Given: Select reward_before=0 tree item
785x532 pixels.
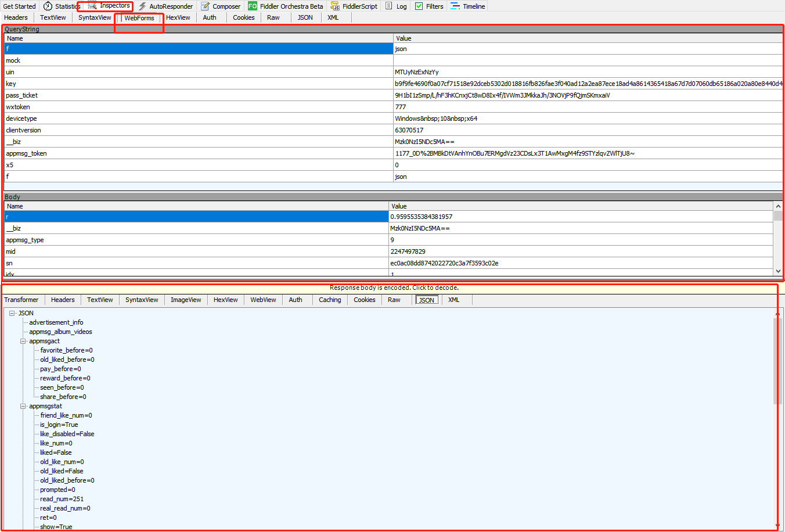Looking at the screenshot, I should [x=65, y=378].
